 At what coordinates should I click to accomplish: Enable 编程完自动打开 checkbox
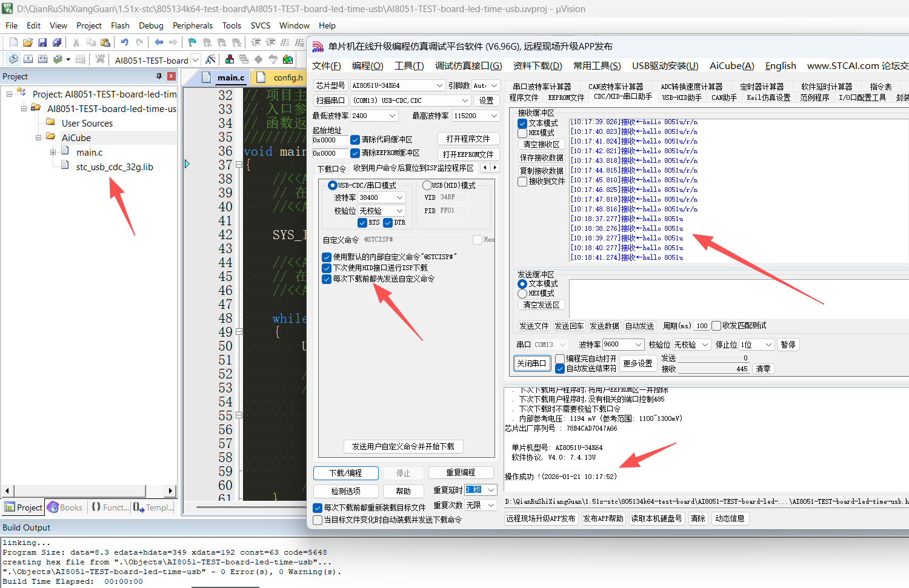pyautogui.click(x=560, y=358)
